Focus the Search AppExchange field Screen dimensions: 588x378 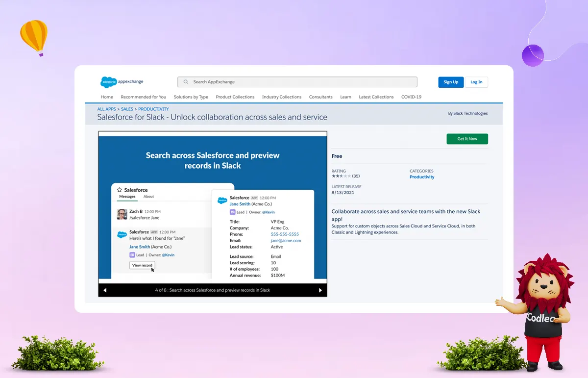click(297, 82)
